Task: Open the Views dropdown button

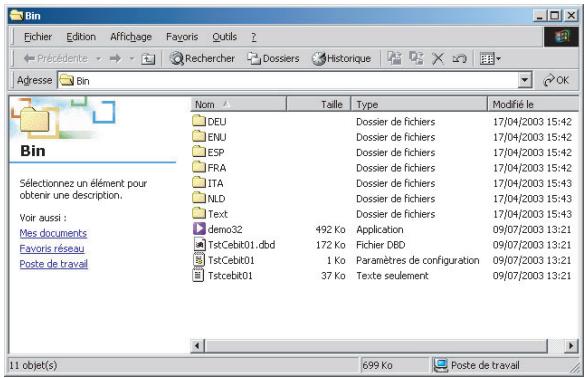Action: 490,59
